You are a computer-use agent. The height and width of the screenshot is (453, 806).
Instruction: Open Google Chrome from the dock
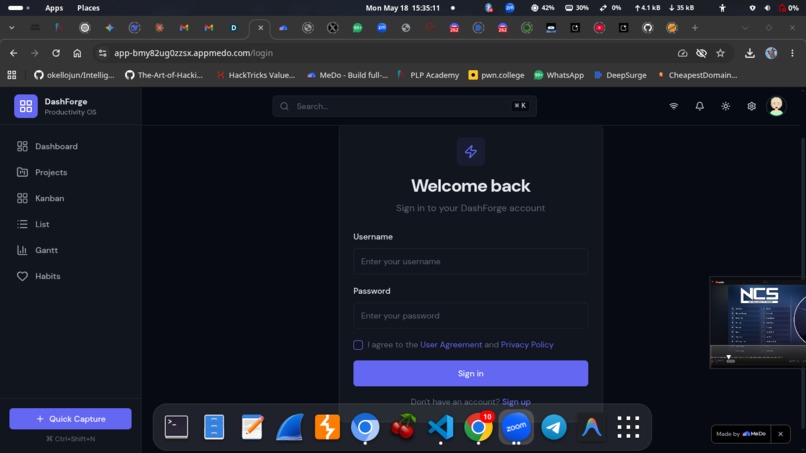pos(478,427)
